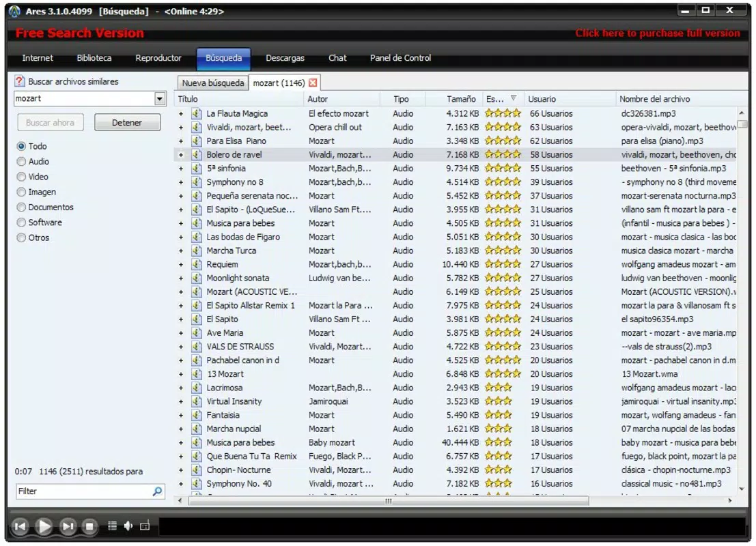Stop playback with the stop button
Screen dimensions: 756x546
[x=89, y=526]
